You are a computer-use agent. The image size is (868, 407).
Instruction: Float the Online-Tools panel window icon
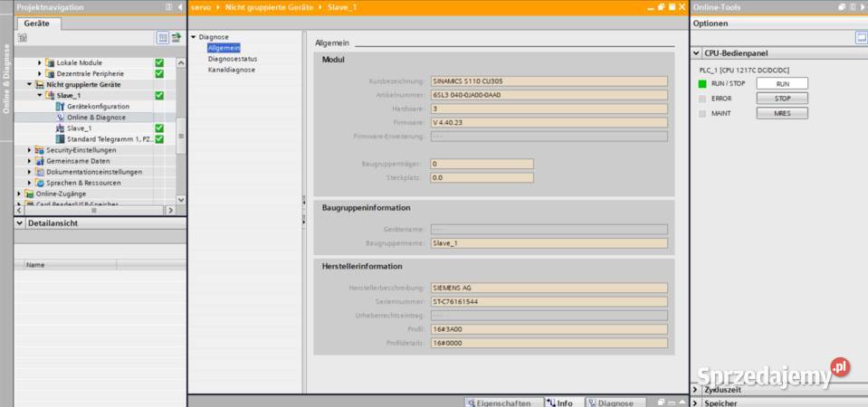pyautogui.click(x=843, y=6)
